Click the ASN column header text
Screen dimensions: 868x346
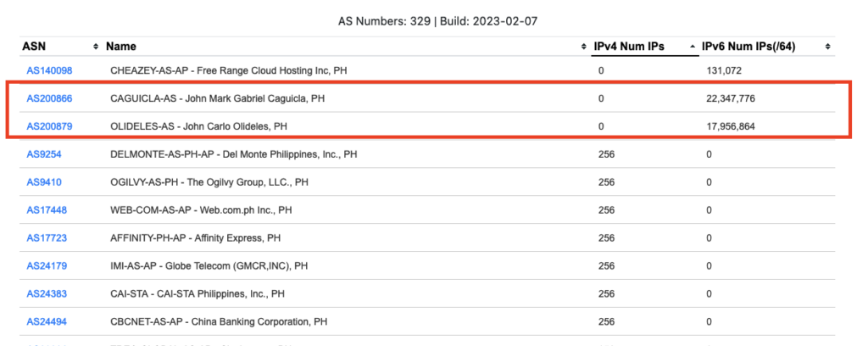[34, 47]
